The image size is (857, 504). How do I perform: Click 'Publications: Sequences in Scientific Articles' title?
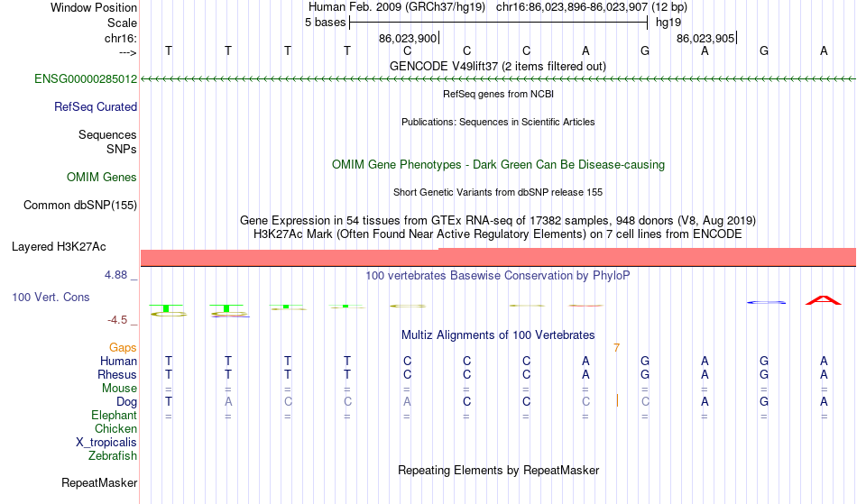[498, 122]
